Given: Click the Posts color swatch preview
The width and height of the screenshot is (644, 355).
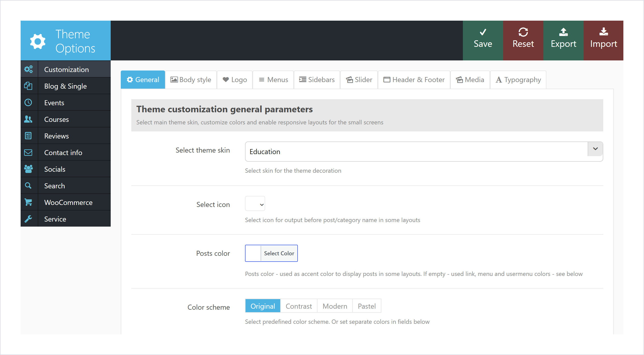Looking at the screenshot, I should pyautogui.click(x=253, y=253).
